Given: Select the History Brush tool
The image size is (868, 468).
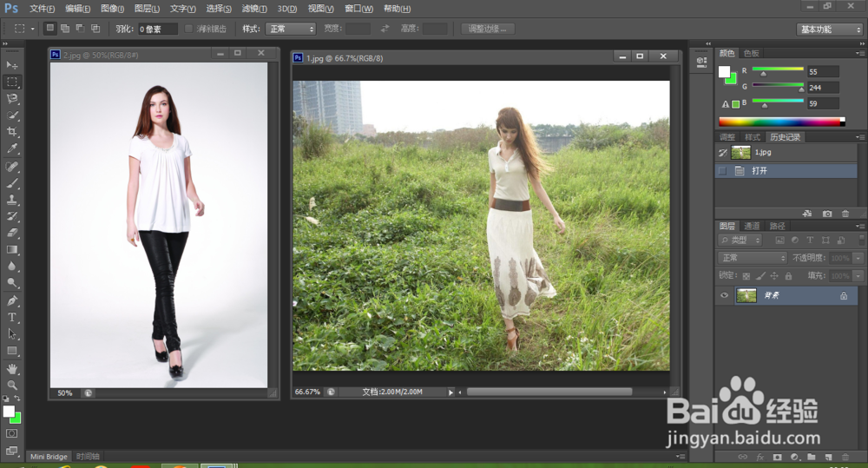Looking at the screenshot, I should coord(11,216).
